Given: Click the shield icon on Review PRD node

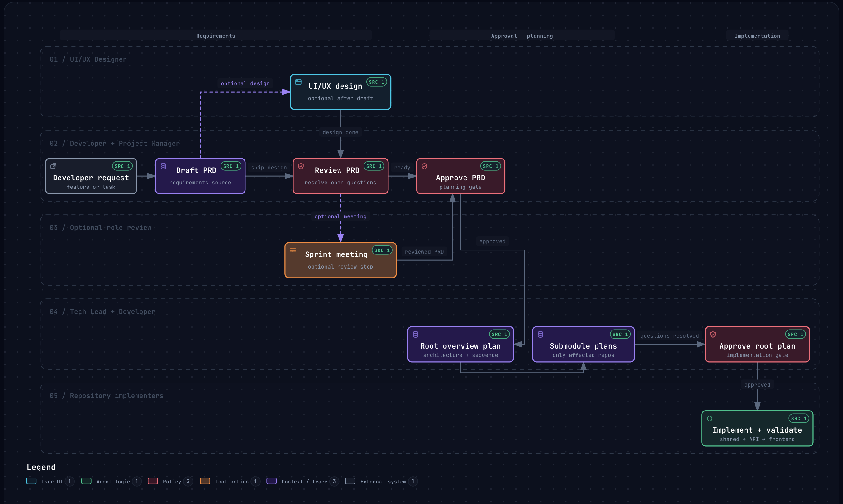Looking at the screenshot, I should pyautogui.click(x=301, y=166).
